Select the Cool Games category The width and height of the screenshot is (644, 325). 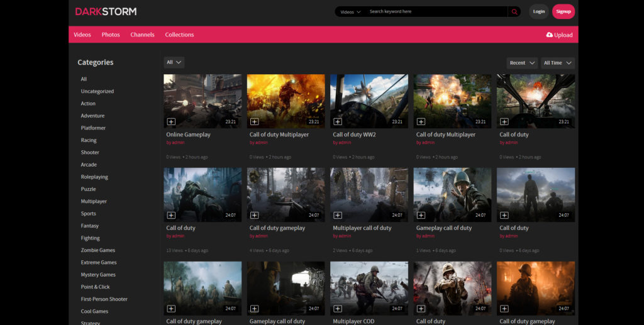click(94, 311)
